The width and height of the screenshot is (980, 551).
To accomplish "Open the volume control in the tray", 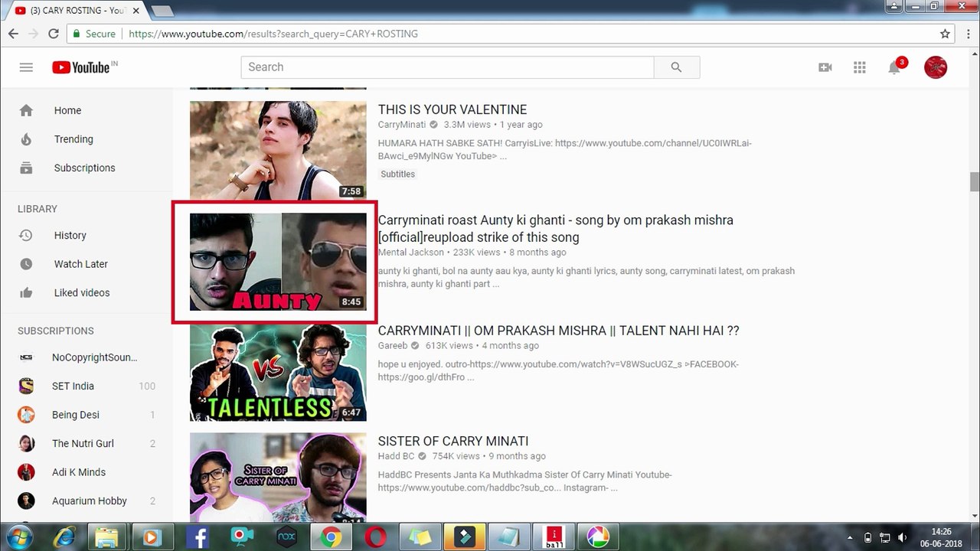I will tap(902, 537).
